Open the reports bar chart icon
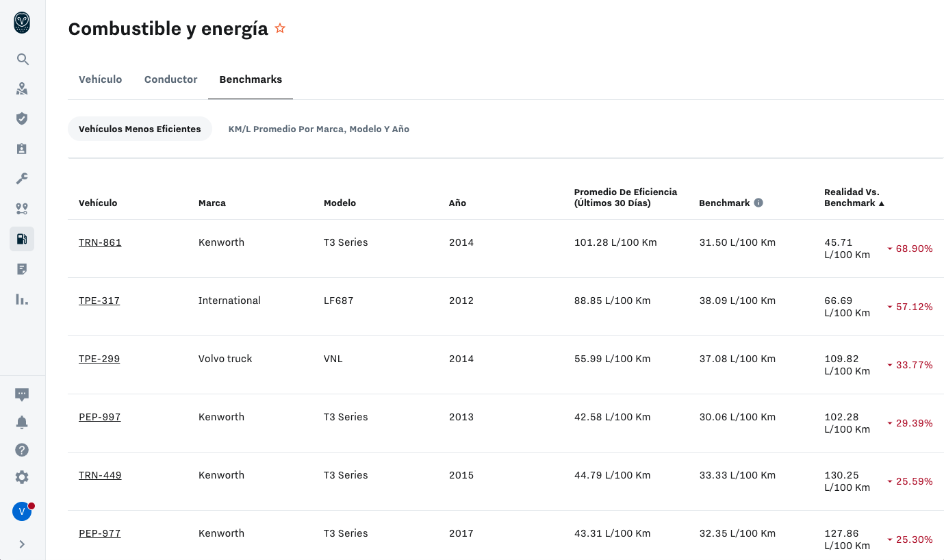Image resolution: width=944 pixels, height=560 pixels. point(22,299)
